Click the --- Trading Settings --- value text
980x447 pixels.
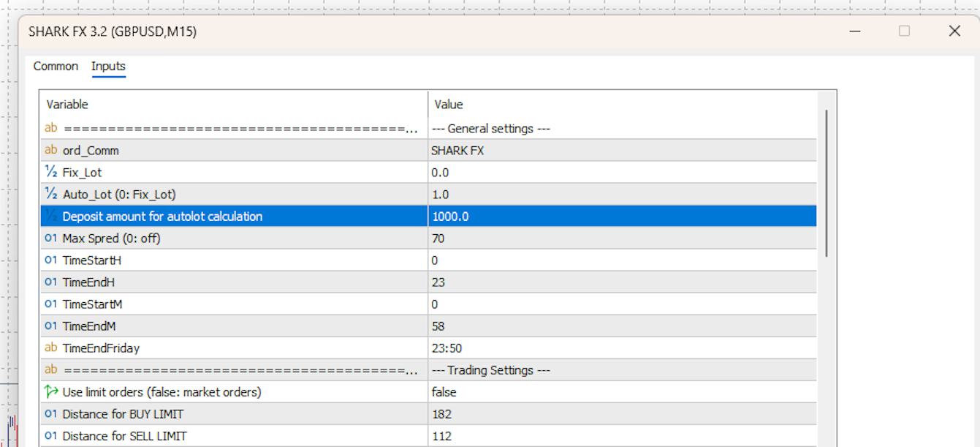[x=491, y=370]
